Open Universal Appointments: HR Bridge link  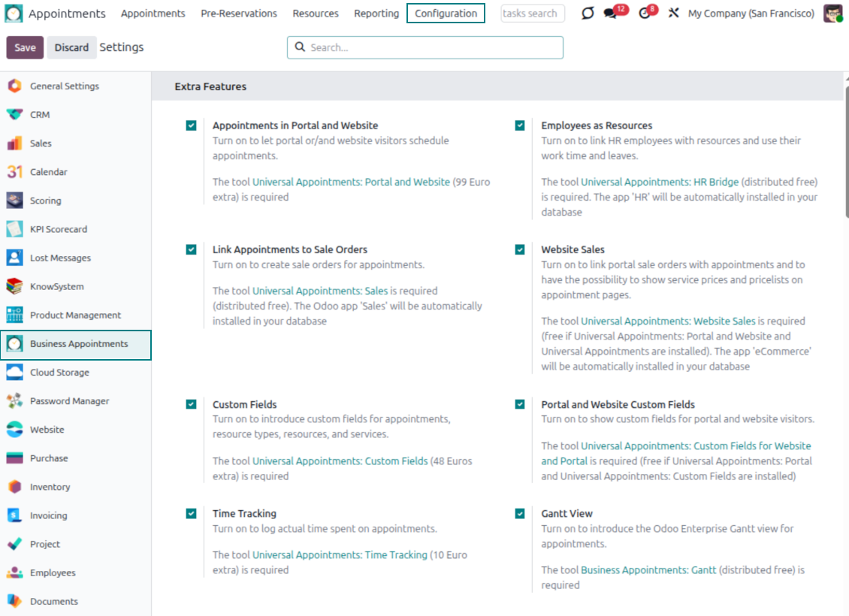tap(660, 182)
